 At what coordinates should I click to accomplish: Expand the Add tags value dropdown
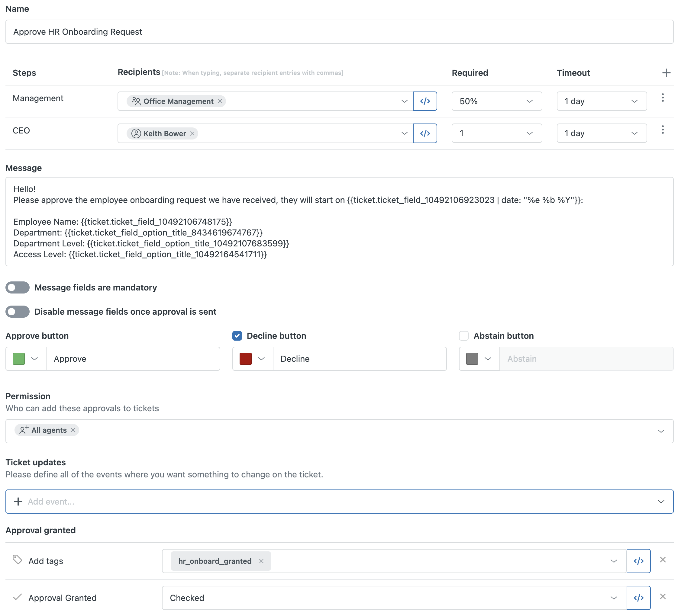click(x=614, y=561)
